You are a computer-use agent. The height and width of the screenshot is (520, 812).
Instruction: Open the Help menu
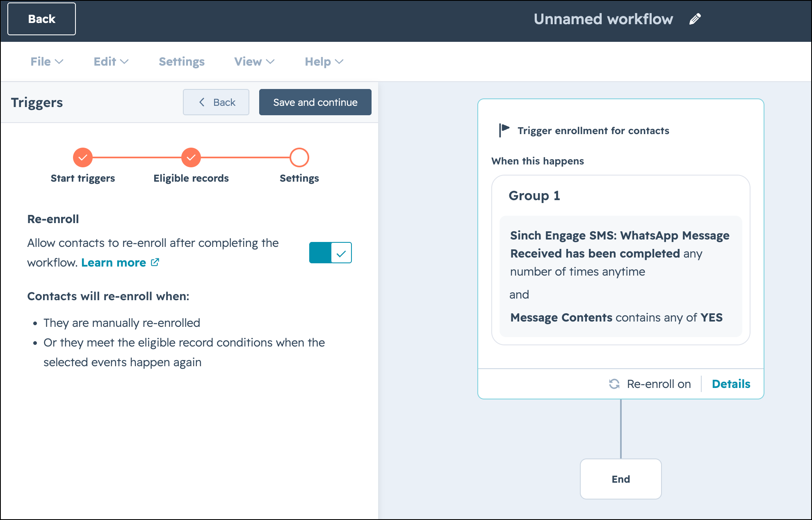pos(324,62)
